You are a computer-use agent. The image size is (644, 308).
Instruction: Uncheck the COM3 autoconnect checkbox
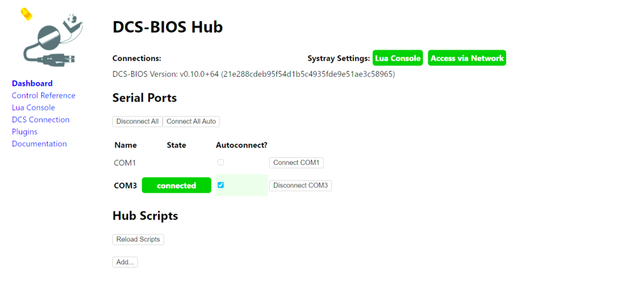(x=220, y=185)
